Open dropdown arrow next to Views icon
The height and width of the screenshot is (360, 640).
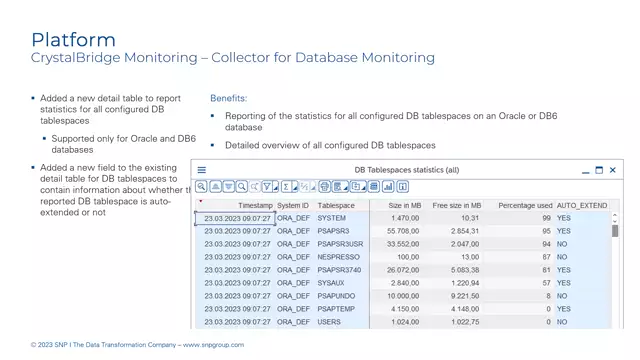[346, 188]
